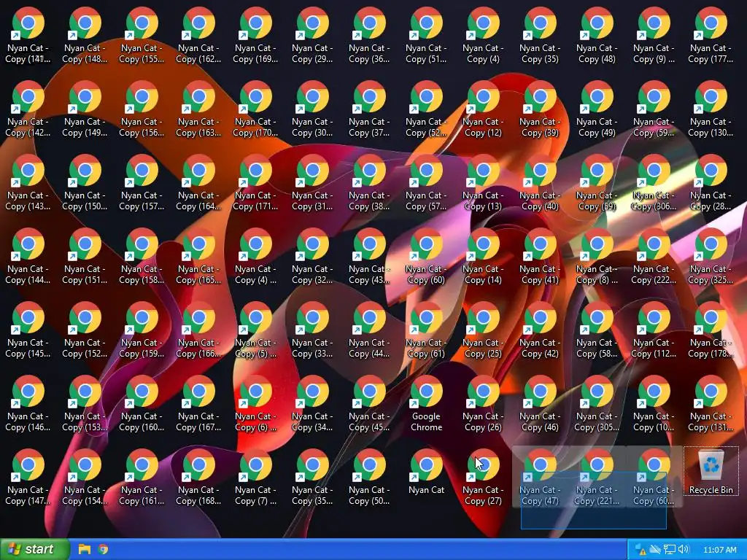Screen dimensions: 747x560
Task: Select the Nyan Cat - Copy (130...) shortcut
Action: coord(711,109)
